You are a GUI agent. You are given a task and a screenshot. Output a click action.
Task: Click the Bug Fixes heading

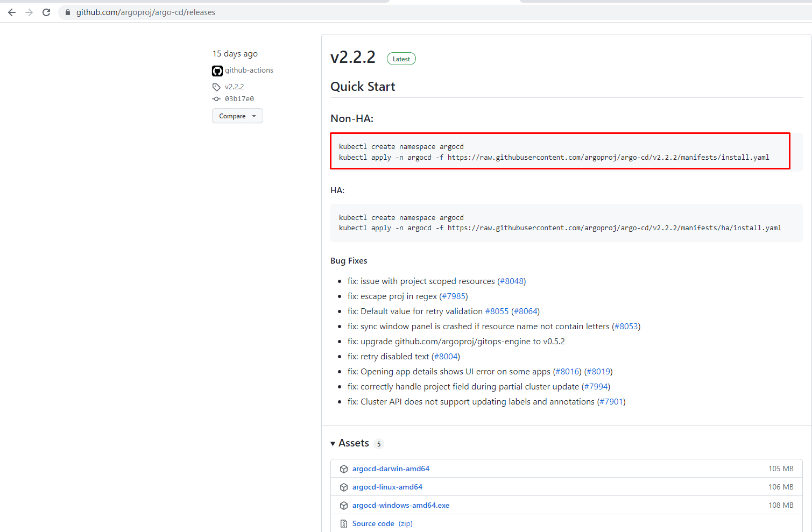[349, 261]
